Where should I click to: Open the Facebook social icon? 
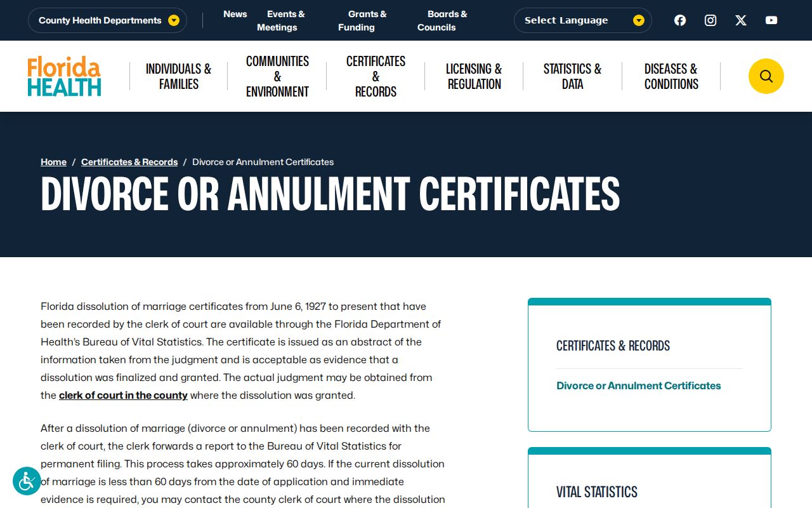pos(680,20)
